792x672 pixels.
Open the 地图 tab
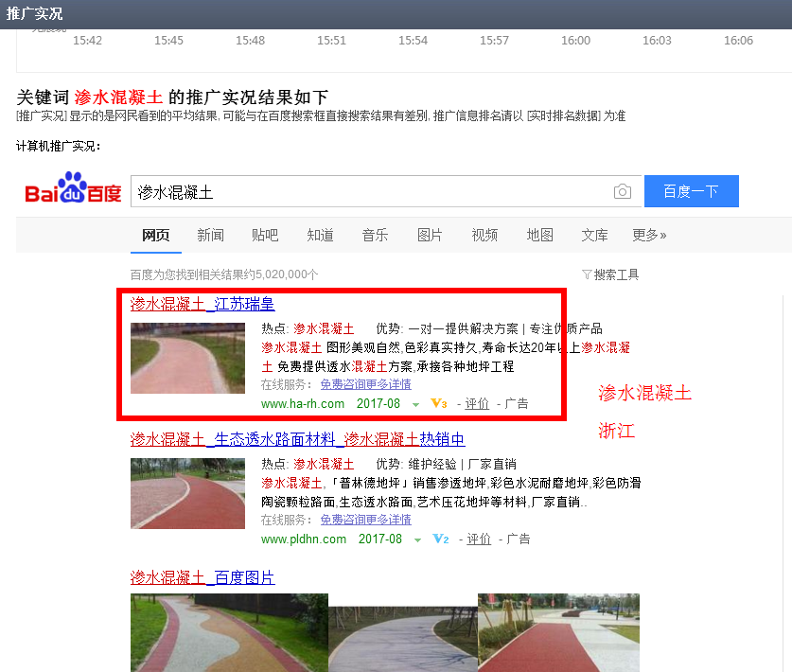tap(539, 235)
